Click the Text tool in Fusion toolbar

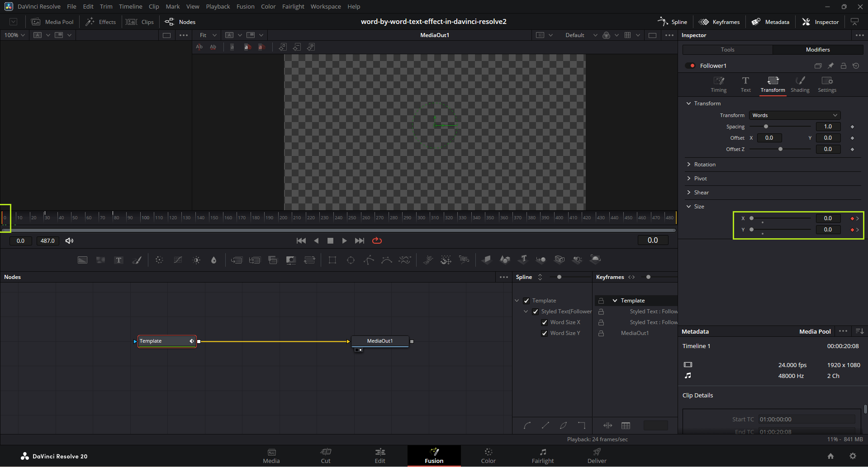[119, 260]
